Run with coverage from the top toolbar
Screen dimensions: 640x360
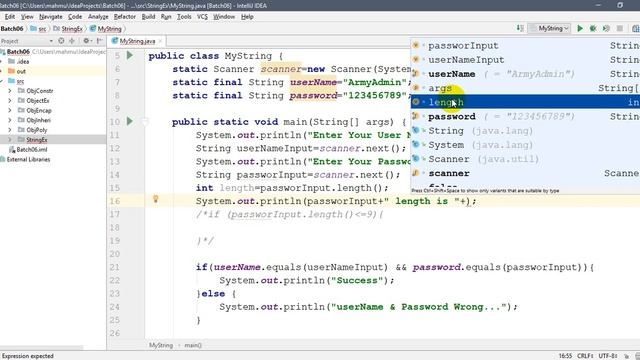(607, 28)
